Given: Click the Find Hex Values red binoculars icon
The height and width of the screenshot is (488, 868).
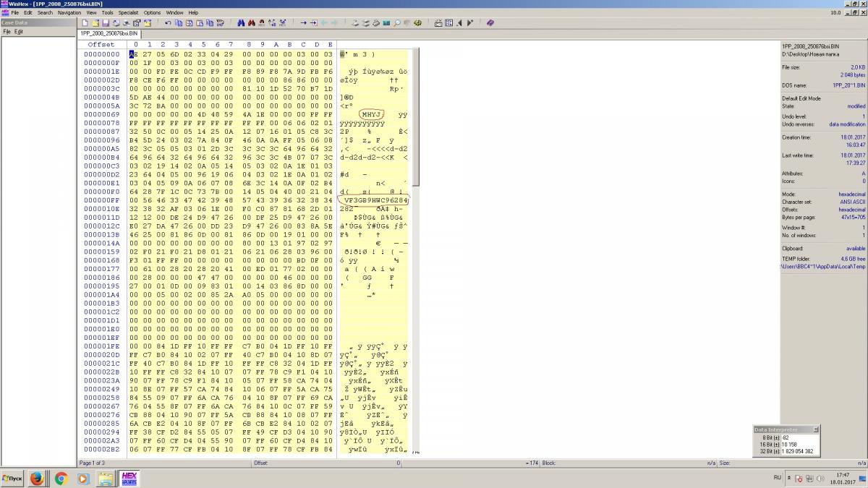Looking at the screenshot, I should [251, 23].
